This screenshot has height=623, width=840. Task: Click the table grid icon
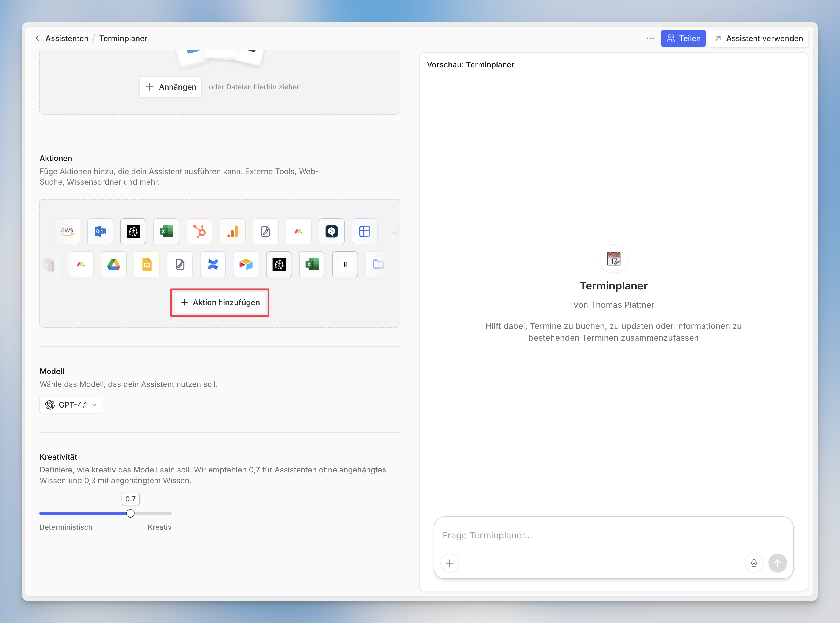tap(364, 231)
